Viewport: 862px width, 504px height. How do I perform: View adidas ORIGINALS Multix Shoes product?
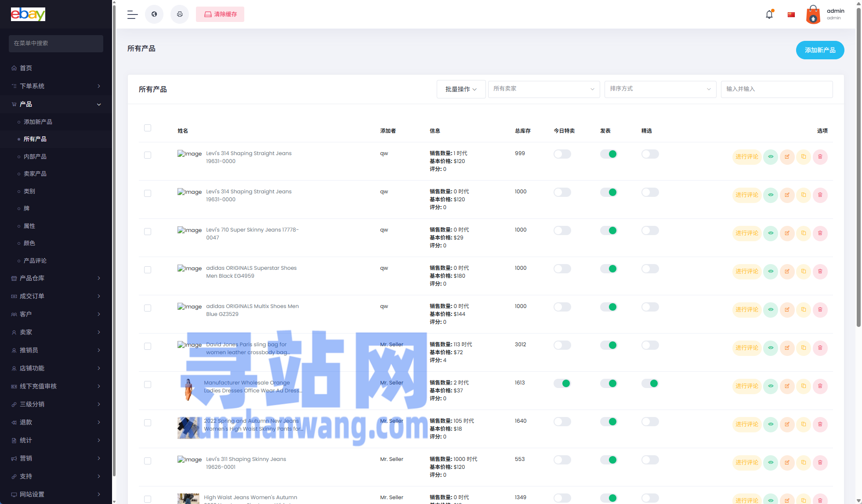pos(771,310)
